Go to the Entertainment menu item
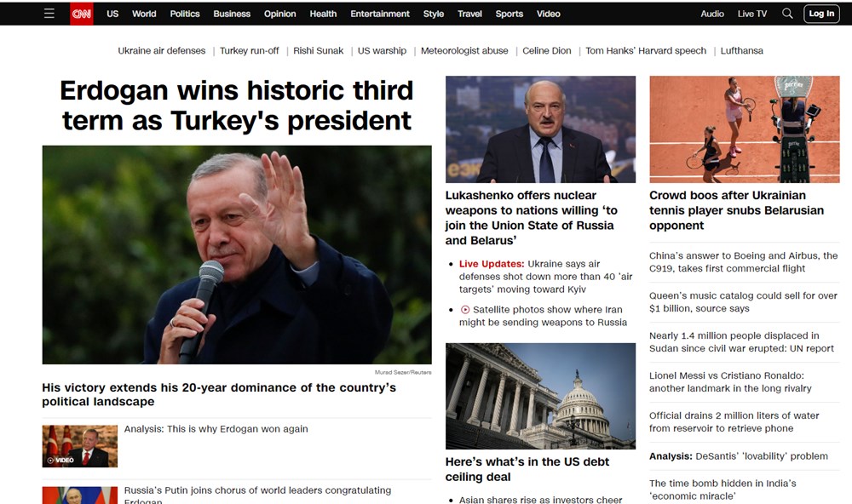This screenshot has height=504, width=852. click(x=380, y=14)
